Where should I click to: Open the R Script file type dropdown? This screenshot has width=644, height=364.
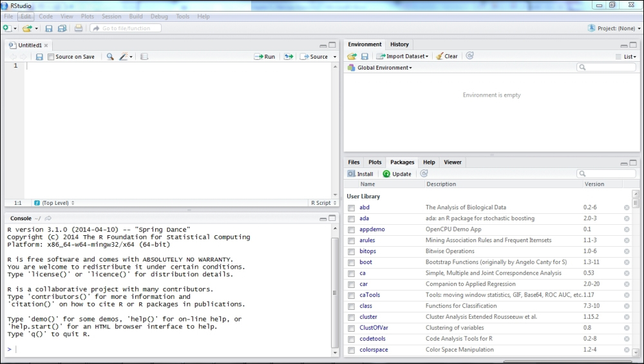coord(324,203)
